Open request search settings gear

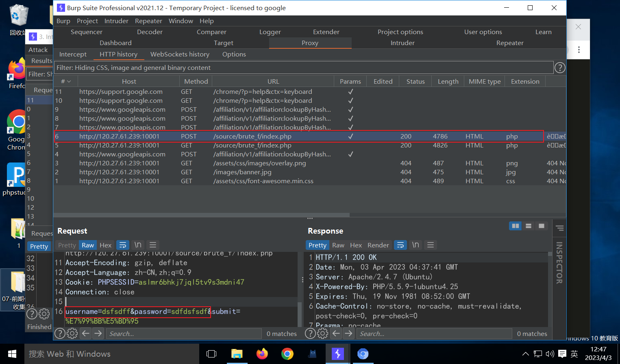pos(72,334)
